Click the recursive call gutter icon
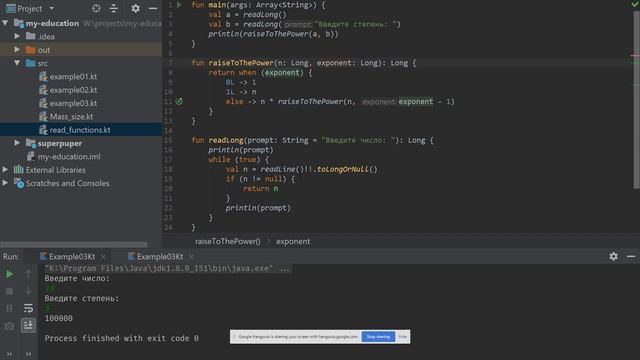640x360 pixels. (179, 101)
